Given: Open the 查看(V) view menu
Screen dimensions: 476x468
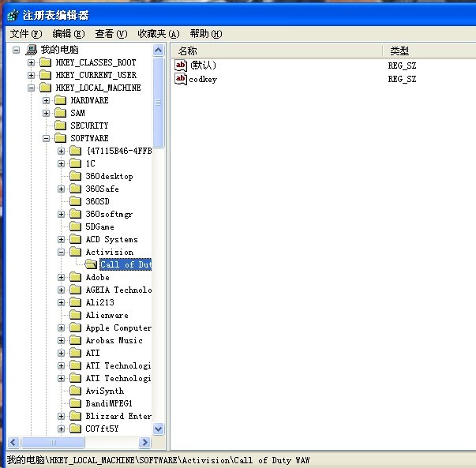Looking at the screenshot, I should (111, 34).
